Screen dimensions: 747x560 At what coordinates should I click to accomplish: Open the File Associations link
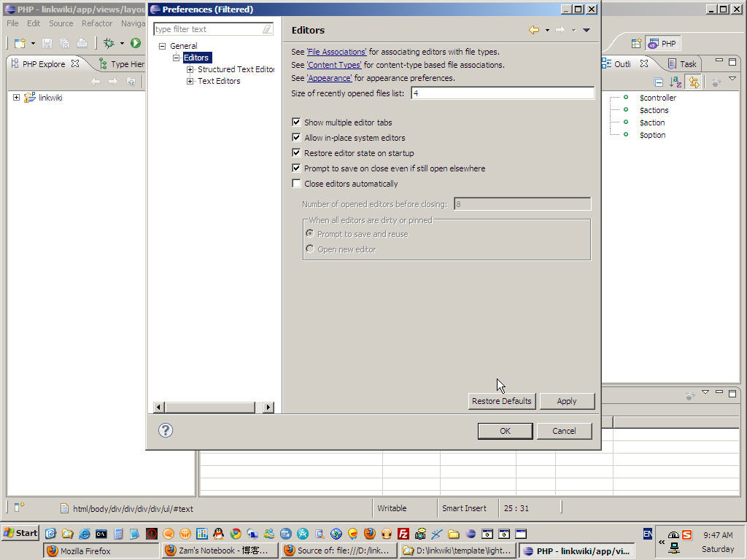point(336,52)
